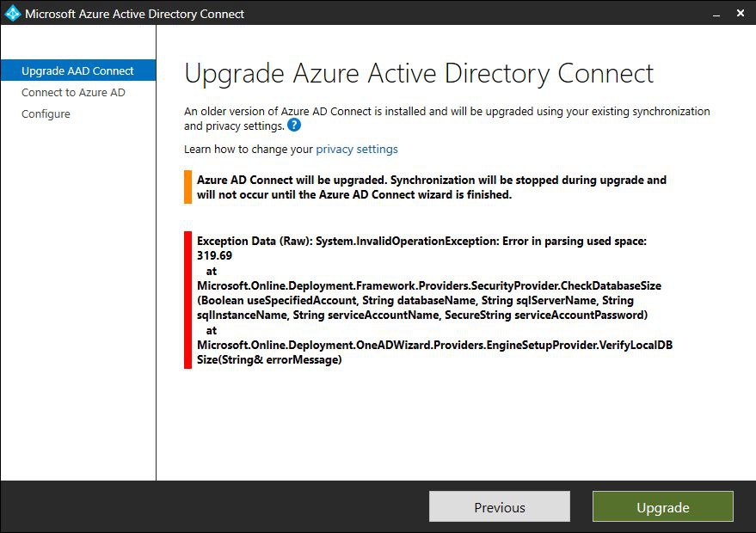Open the blue question mark help icon
Viewport: 756px width, 533px height.
294,126
